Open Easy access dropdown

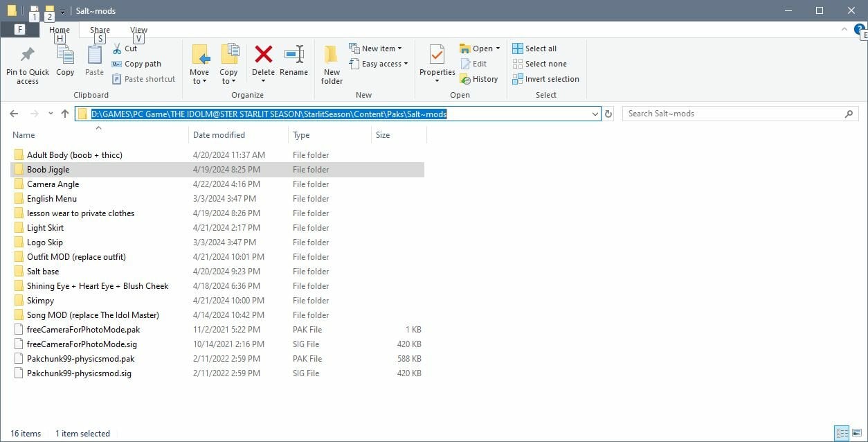point(378,64)
